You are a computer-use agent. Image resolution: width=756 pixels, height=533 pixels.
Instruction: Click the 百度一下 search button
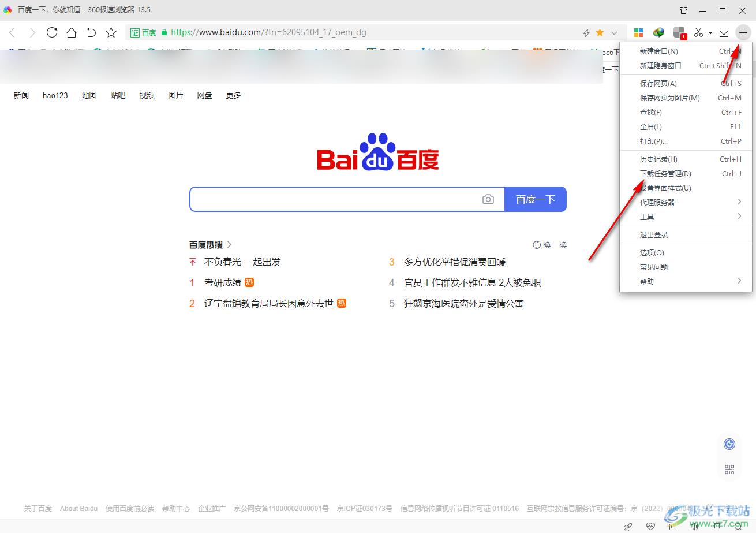tap(536, 199)
